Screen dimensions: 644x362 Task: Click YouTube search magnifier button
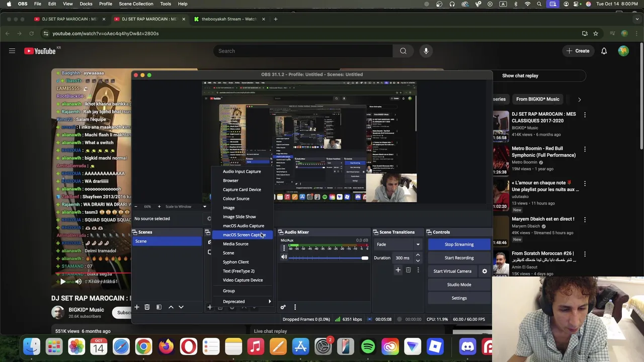tap(403, 51)
